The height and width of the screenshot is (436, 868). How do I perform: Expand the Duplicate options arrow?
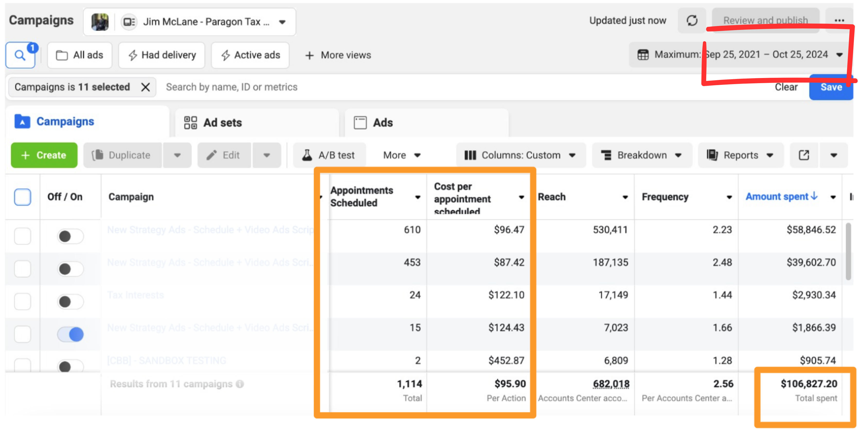click(177, 155)
